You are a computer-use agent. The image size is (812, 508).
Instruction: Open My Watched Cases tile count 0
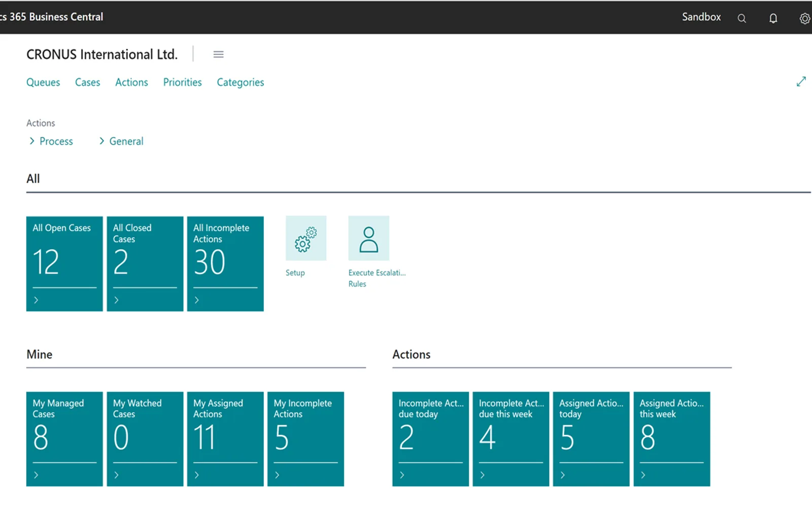[121, 437]
